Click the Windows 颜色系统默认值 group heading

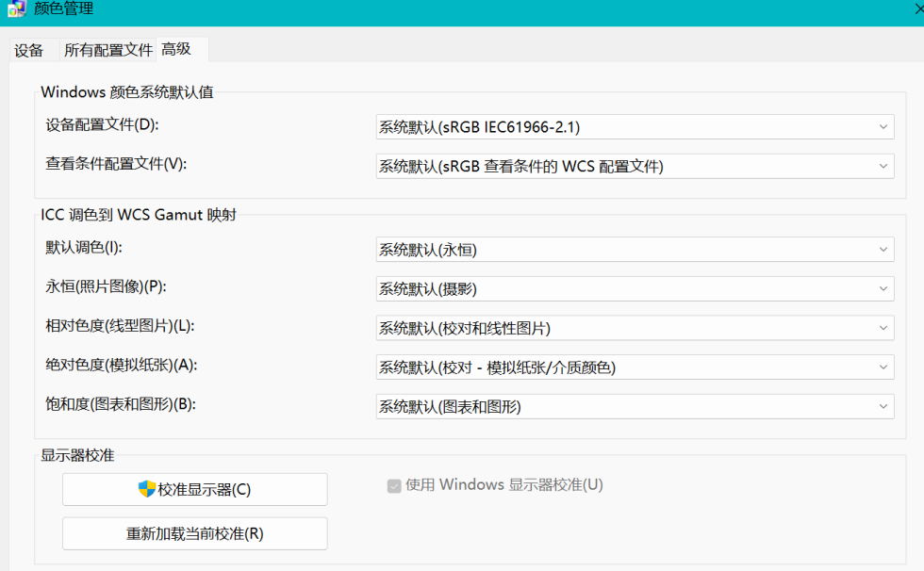pos(127,92)
